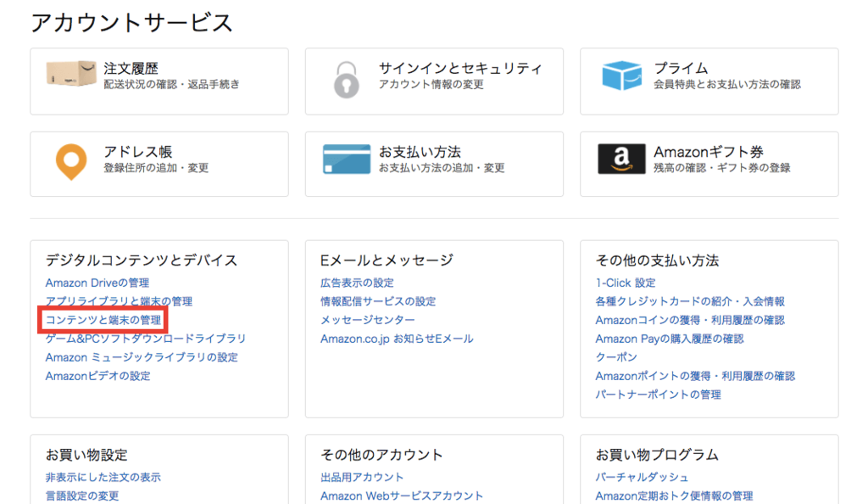Click the お買い物設定 heading
The height and width of the screenshot is (504, 868).
86,455
